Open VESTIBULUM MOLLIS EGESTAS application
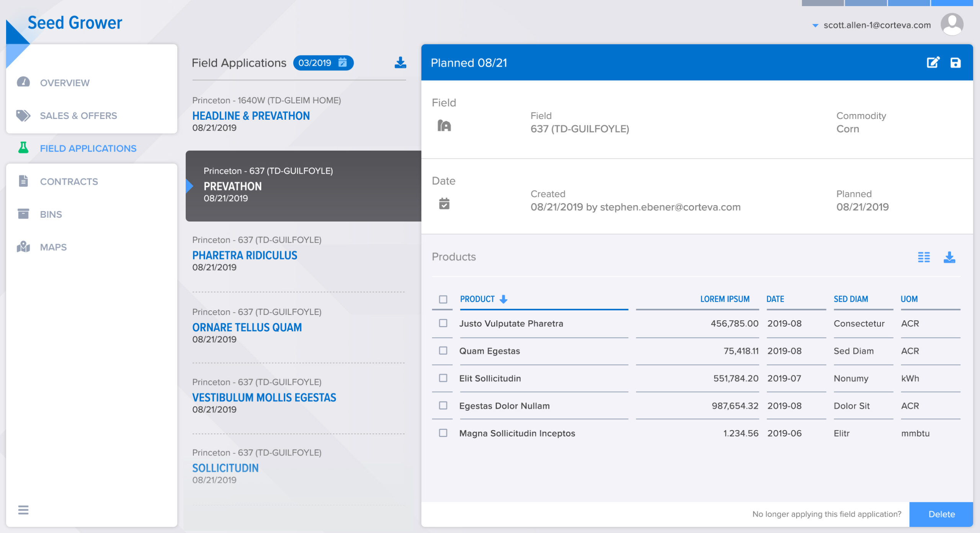The image size is (980, 533). tap(264, 398)
